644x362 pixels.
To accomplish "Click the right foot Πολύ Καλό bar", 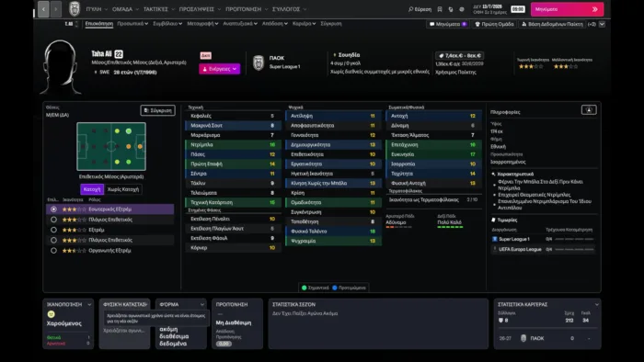I will click(x=450, y=227).
